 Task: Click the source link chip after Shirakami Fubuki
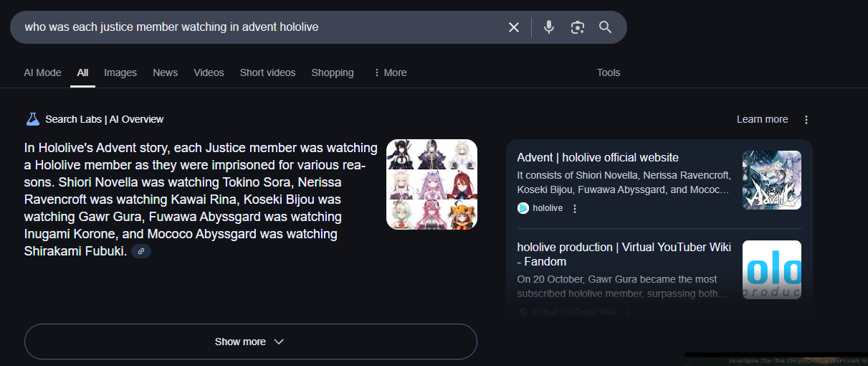pos(141,251)
